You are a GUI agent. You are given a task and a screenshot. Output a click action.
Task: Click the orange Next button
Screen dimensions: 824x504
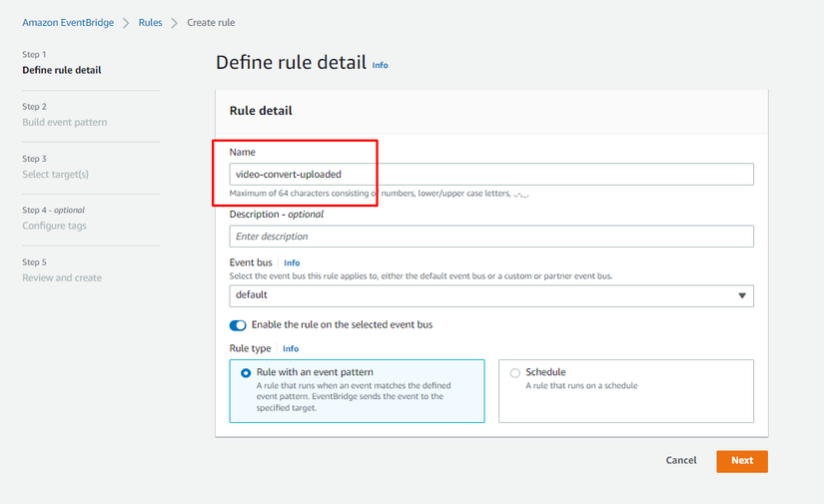coord(741,461)
